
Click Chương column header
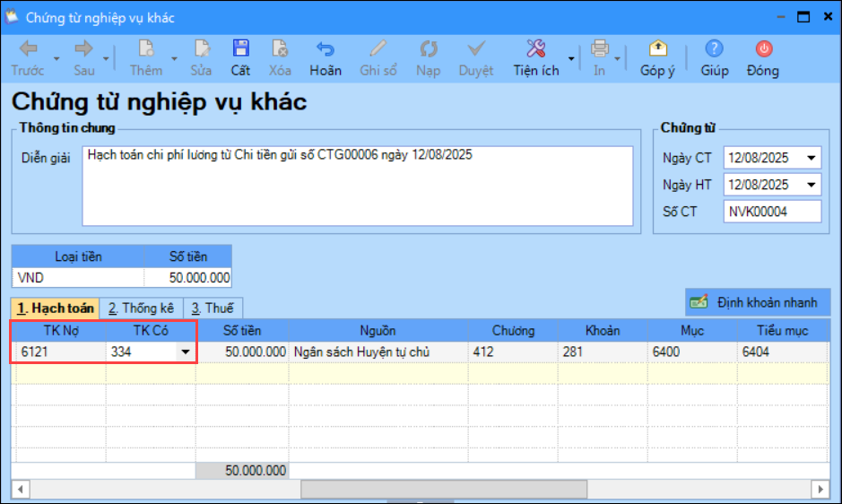tap(513, 330)
